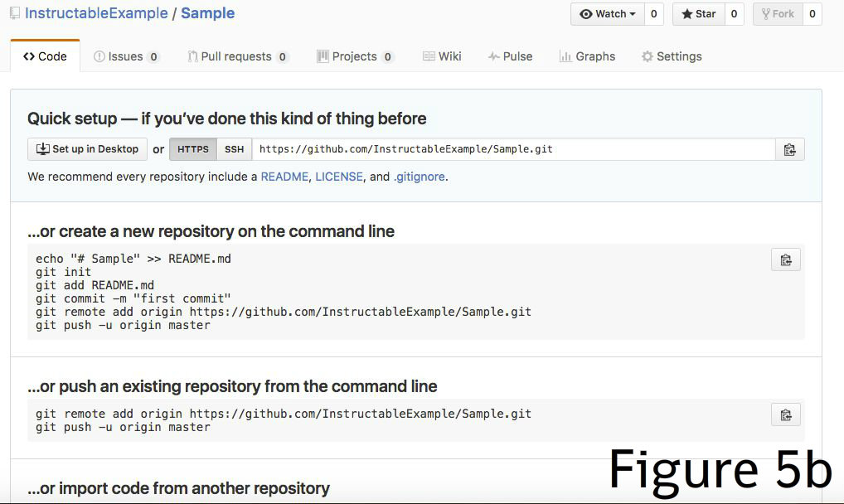Star the Sample repository
Viewport: 844px width, 504px height.
(x=699, y=14)
